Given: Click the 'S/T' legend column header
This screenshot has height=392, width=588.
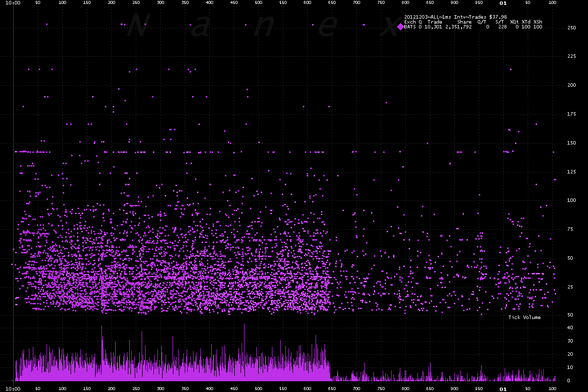Looking at the screenshot, I should pyautogui.click(x=499, y=22).
